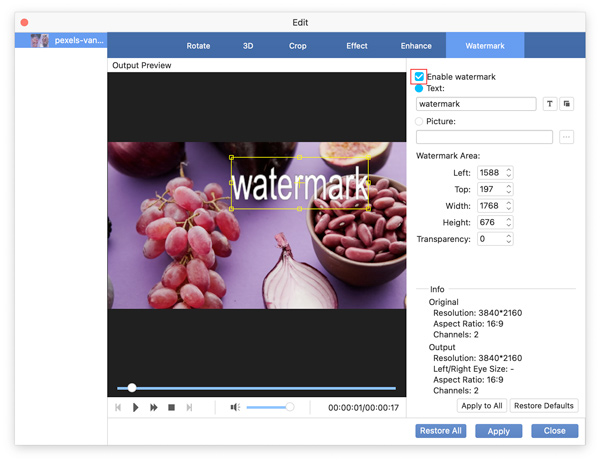Screen dimensions: 600x462
Task: Browse for picture with the ellipsis button
Action: [x=567, y=137]
